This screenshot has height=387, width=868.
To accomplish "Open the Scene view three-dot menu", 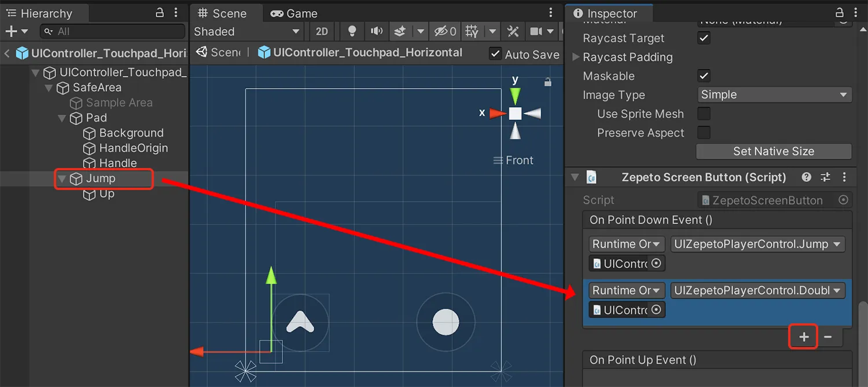I will [551, 13].
